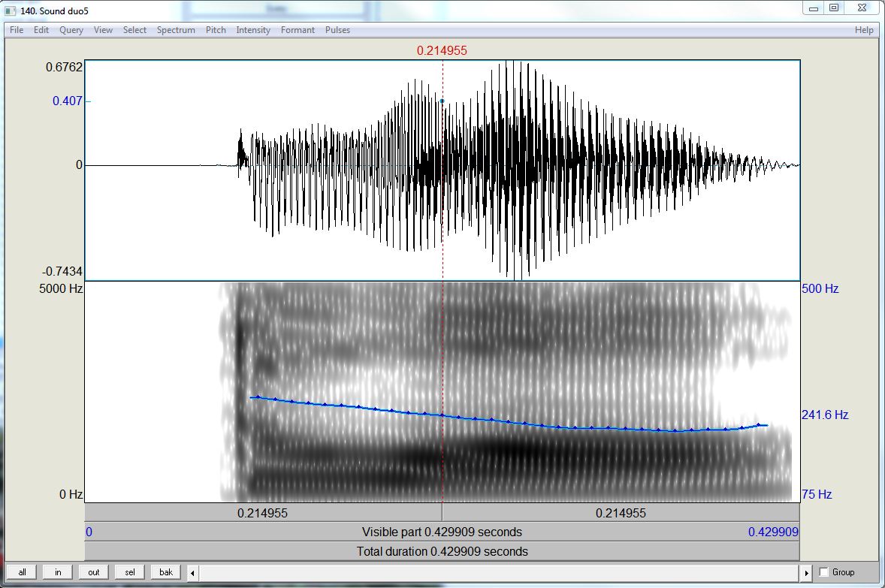Click the 500 Hz pitch ceiling label
The height and width of the screenshot is (588, 885).
click(820, 289)
